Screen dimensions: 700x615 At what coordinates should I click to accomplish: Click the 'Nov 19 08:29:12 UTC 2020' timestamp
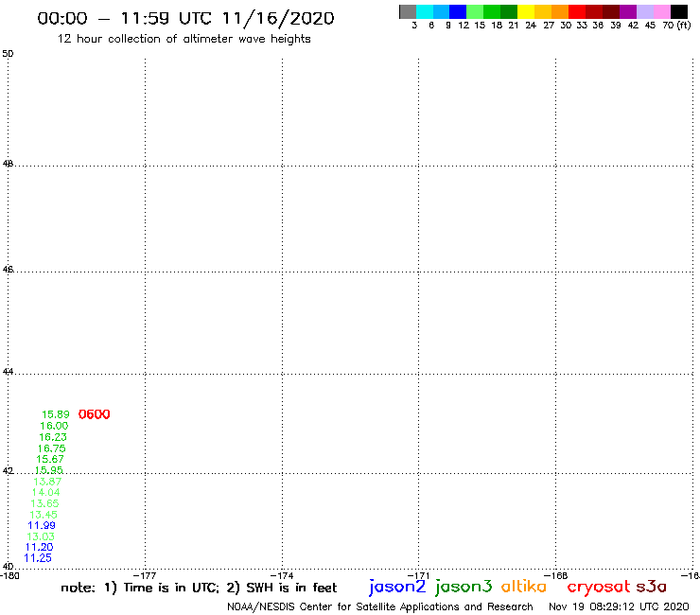[x=619, y=607]
